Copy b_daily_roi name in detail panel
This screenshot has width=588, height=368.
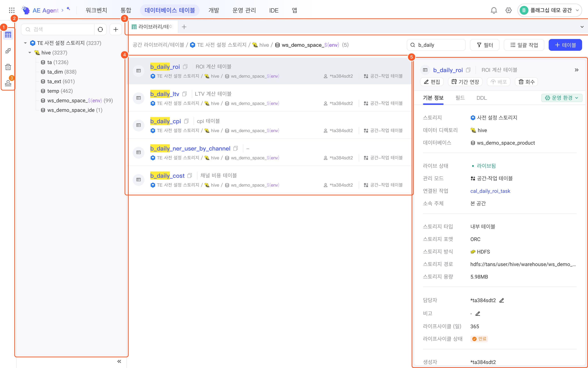468,70
